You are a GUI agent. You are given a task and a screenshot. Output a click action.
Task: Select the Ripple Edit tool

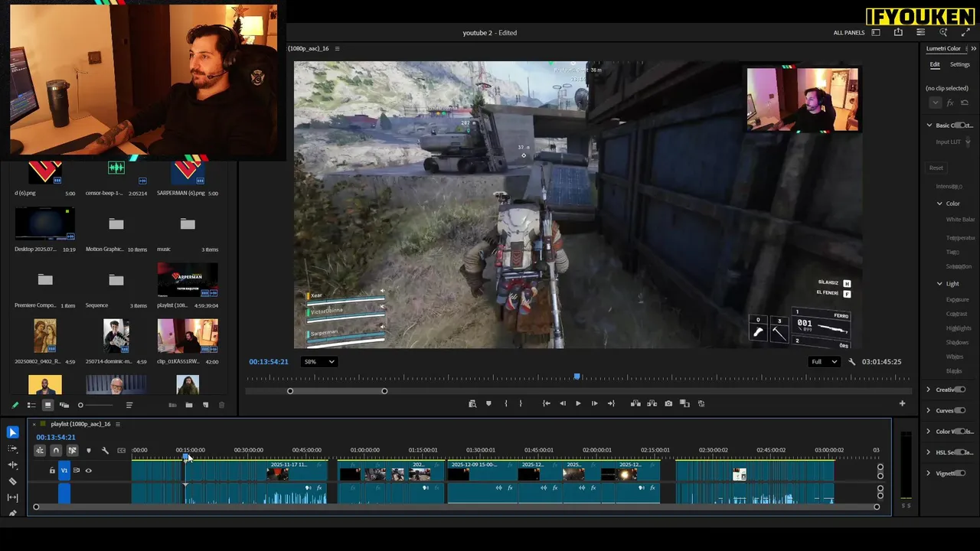coord(12,465)
